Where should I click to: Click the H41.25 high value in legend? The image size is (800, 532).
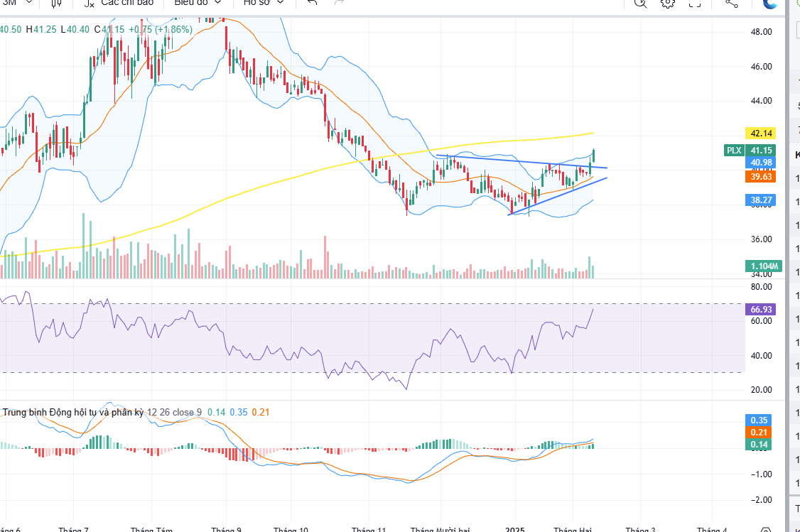[x=41, y=30]
